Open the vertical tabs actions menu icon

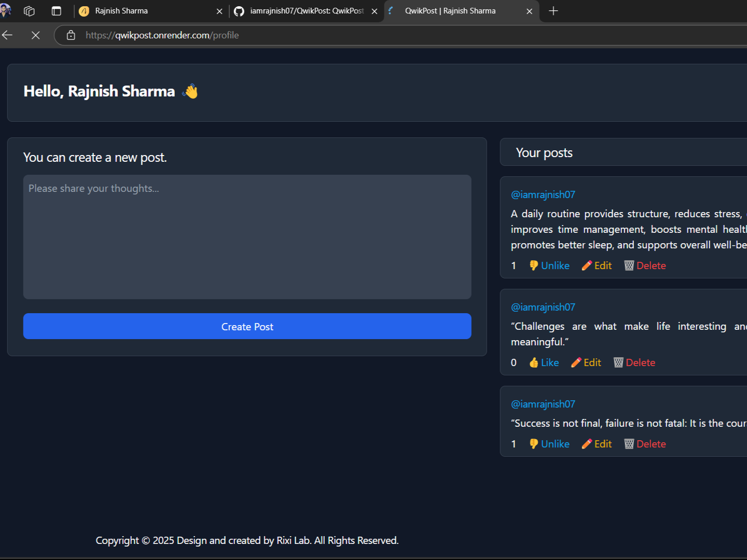(57, 11)
